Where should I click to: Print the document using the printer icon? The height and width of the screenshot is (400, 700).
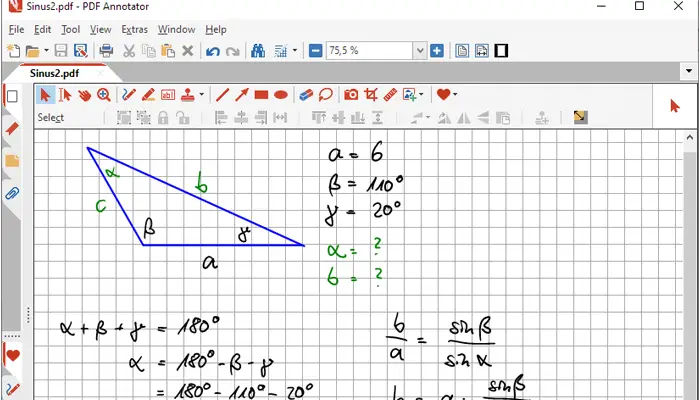pos(106,51)
